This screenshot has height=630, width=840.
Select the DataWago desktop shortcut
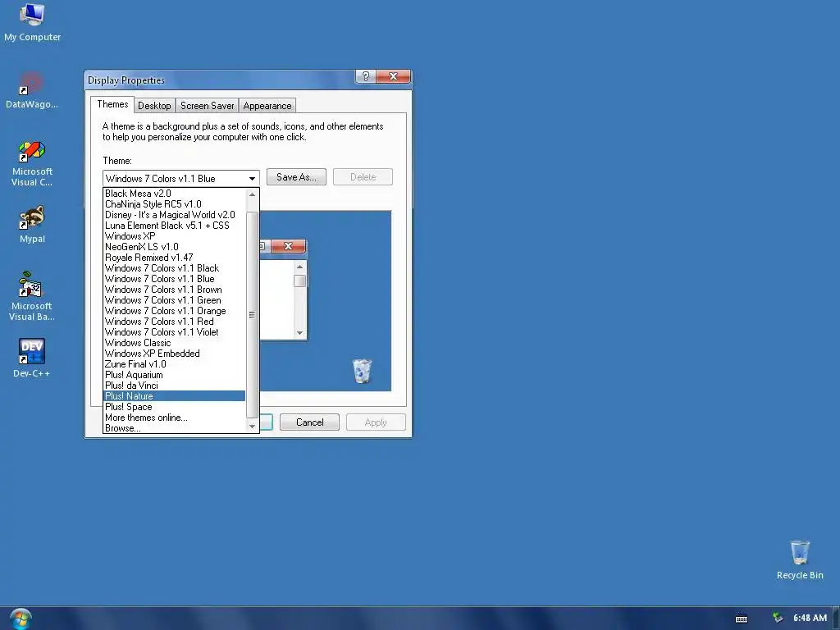point(32,90)
